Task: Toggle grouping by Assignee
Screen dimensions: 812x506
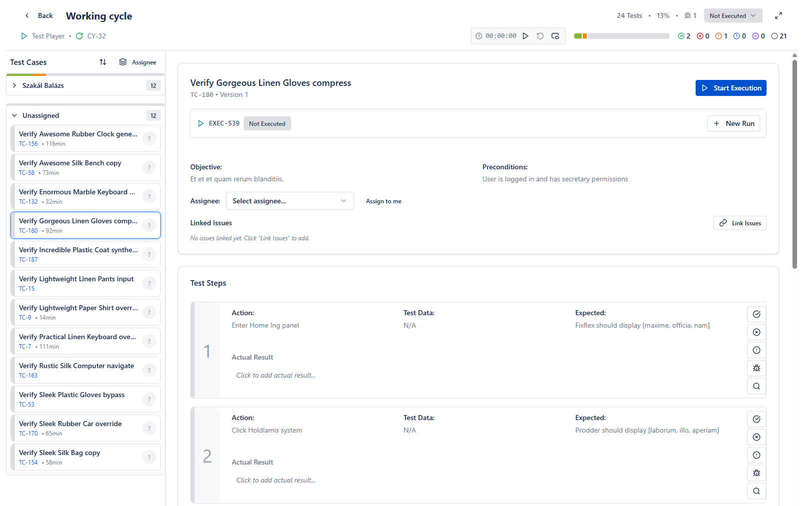Action: 137,62
